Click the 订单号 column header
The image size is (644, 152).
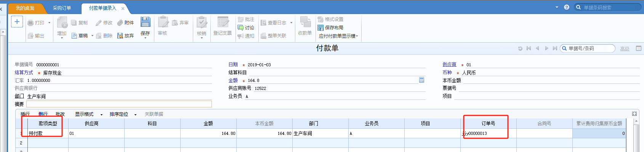[489, 123]
